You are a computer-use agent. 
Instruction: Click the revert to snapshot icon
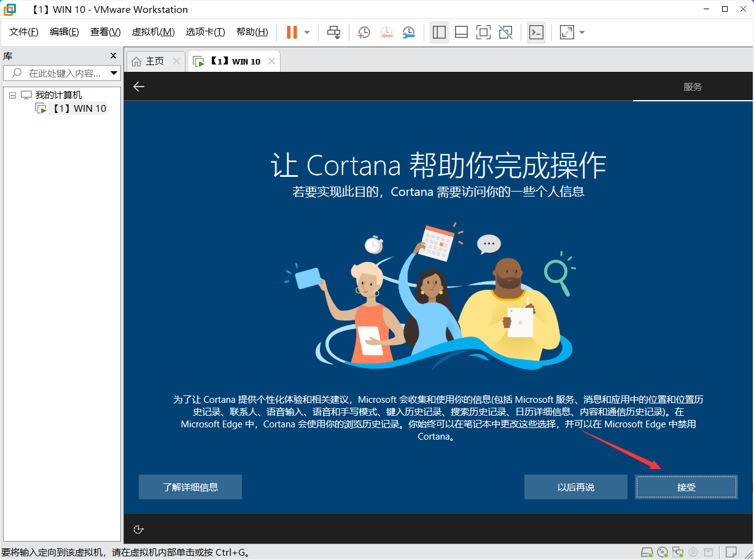pyautogui.click(x=386, y=32)
